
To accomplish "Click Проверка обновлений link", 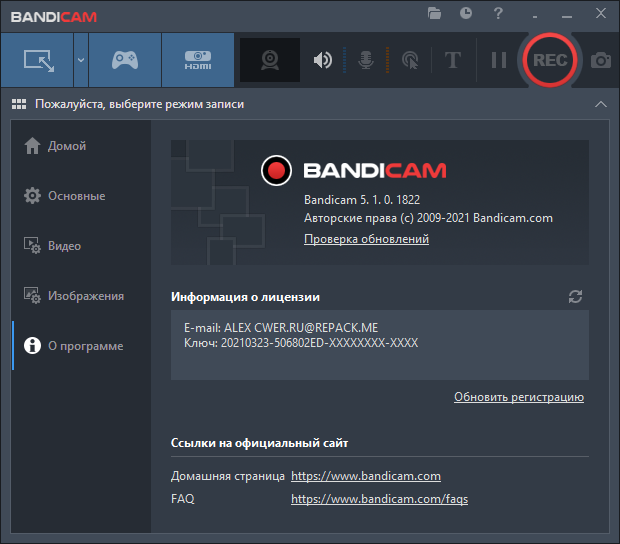I will point(366,239).
